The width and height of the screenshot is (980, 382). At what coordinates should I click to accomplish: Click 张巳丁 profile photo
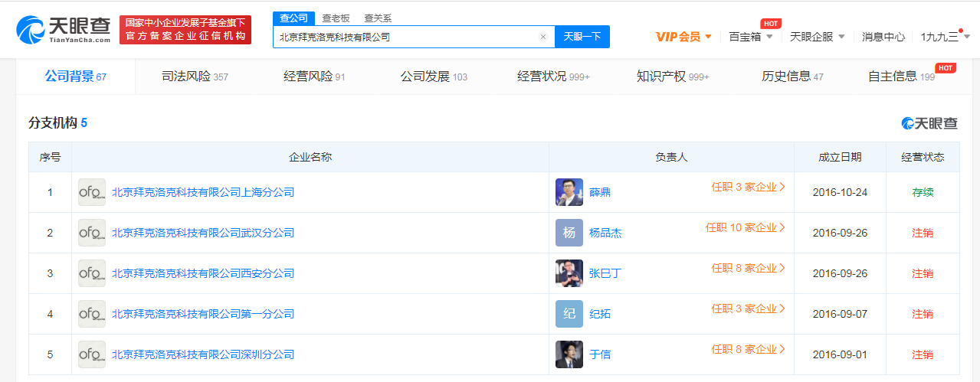pos(569,273)
